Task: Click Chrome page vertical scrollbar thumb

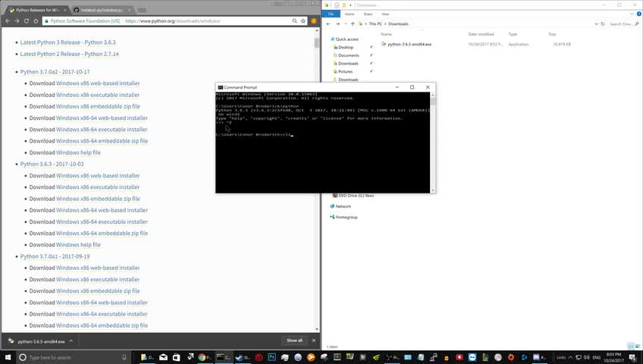Action: pos(317,42)
